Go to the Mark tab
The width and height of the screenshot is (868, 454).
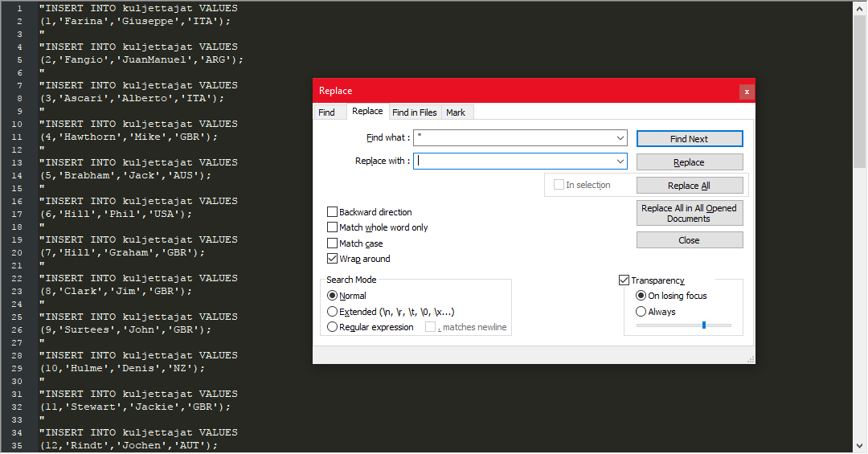pyautogui.click(x=456, y=112)
